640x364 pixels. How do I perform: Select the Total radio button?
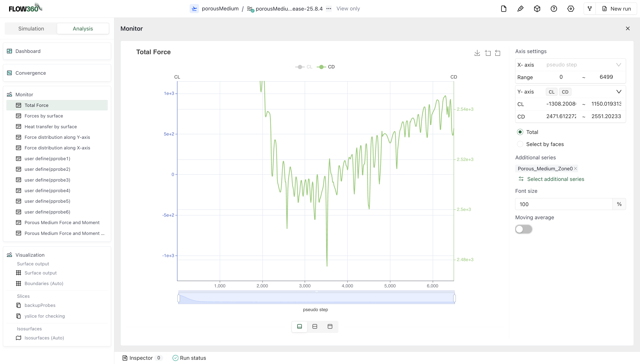520,132
